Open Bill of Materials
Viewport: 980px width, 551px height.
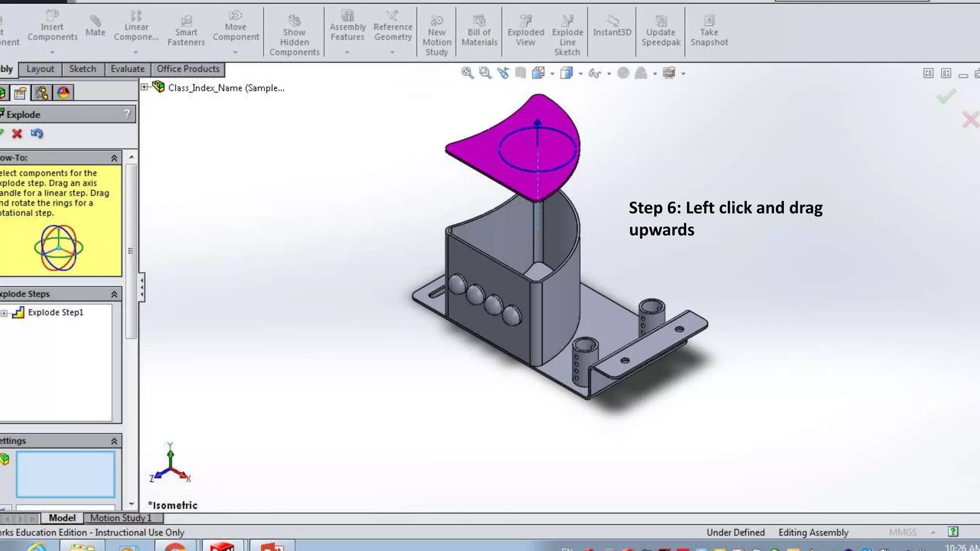479,31
